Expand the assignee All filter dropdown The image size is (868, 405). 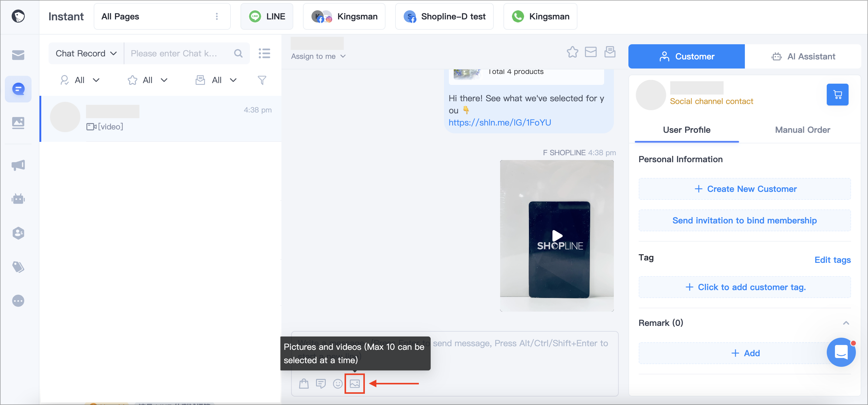coord(80,80)
